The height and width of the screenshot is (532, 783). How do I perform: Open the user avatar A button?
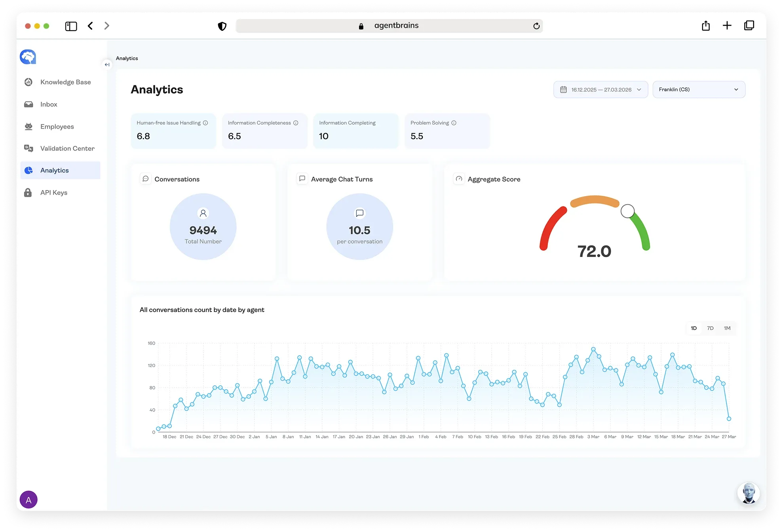click(29, 500)
